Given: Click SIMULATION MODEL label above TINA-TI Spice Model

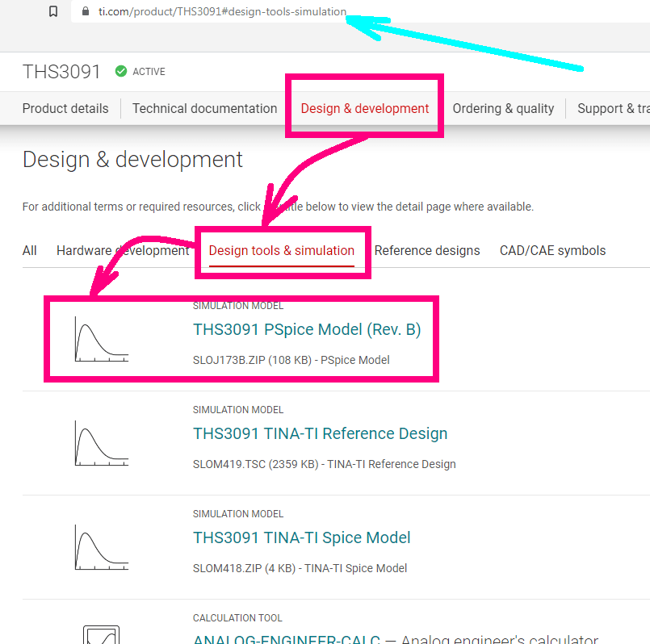Looking at the screenshot, I should click(238, 514).
